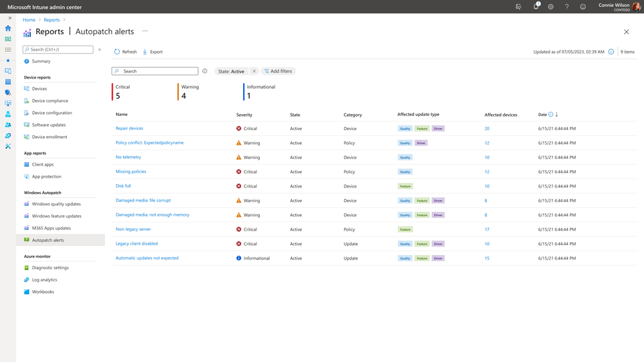Open Workbooks under Azure monitor
The width and height of the screenshot is (644, 362).
click(x=43, y=292)
